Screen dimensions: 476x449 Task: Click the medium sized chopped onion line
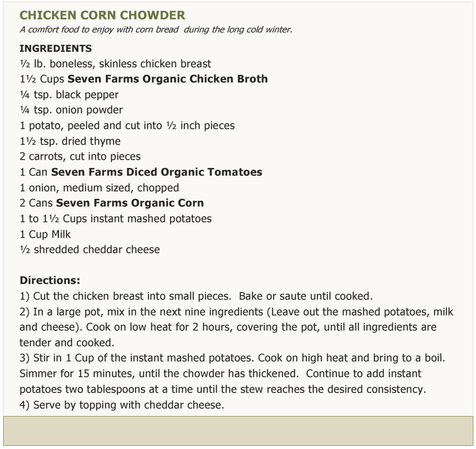tap(99, 188)
